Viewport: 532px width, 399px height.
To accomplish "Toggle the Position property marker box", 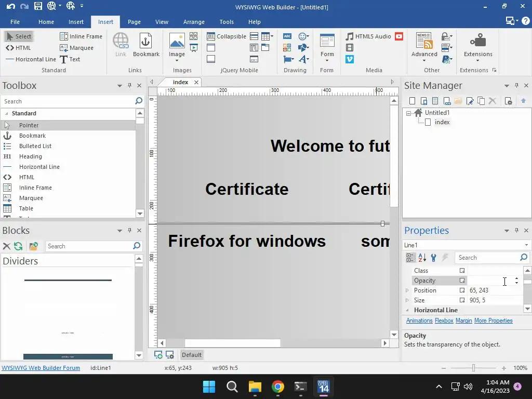I will [462, 290].
